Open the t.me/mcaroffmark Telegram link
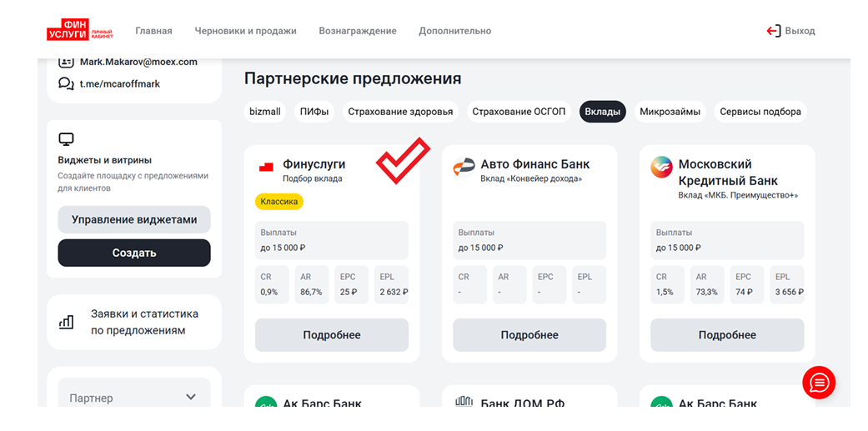The image size is (868, 431). click(120, 83)
